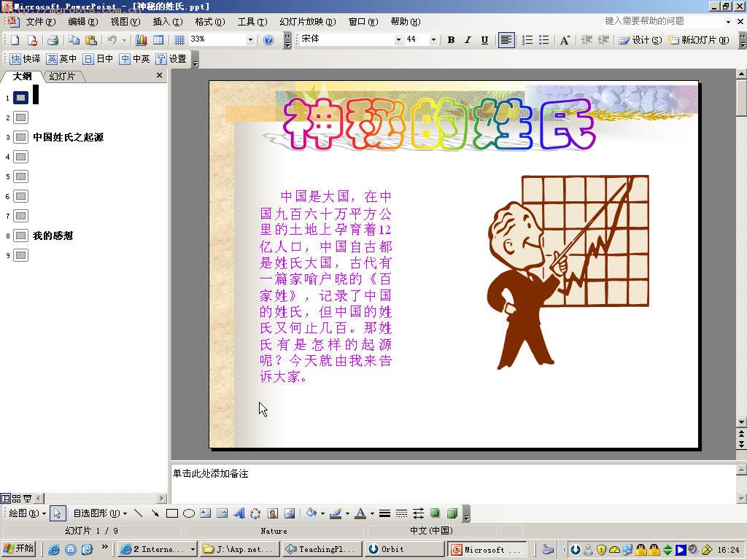Open Dash Style options

tap(402, 513)
